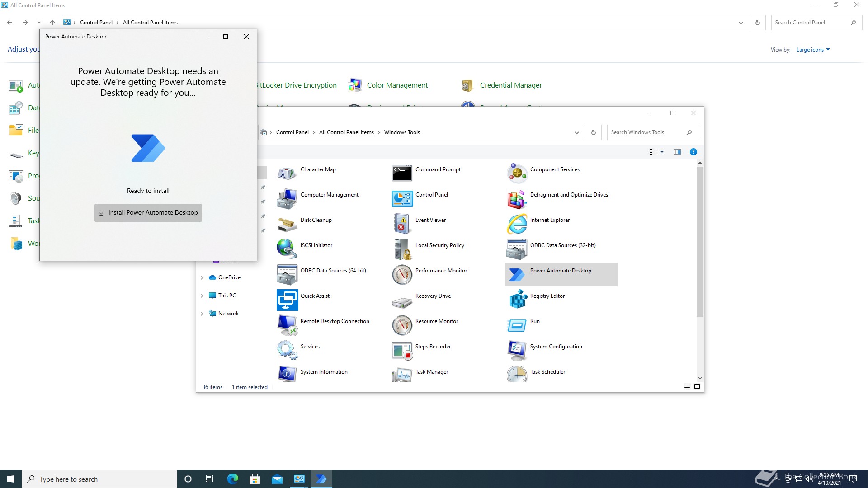
Task: Refresh the Windows Tools window
Action: [593, 132]
